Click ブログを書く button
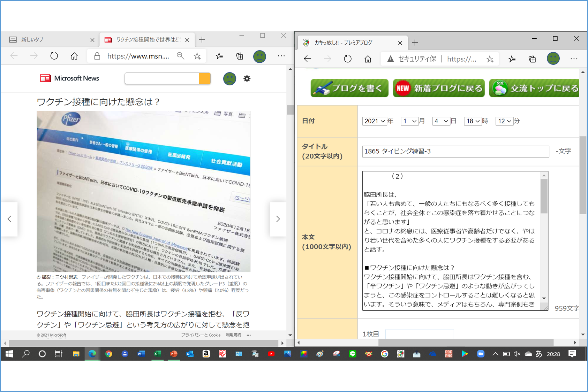 point(349,88)
